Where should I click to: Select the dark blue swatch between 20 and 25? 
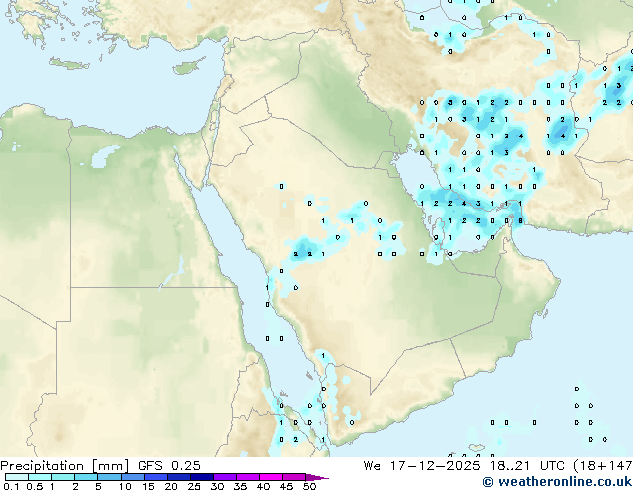pyautogui.click(x=178, y=477)
